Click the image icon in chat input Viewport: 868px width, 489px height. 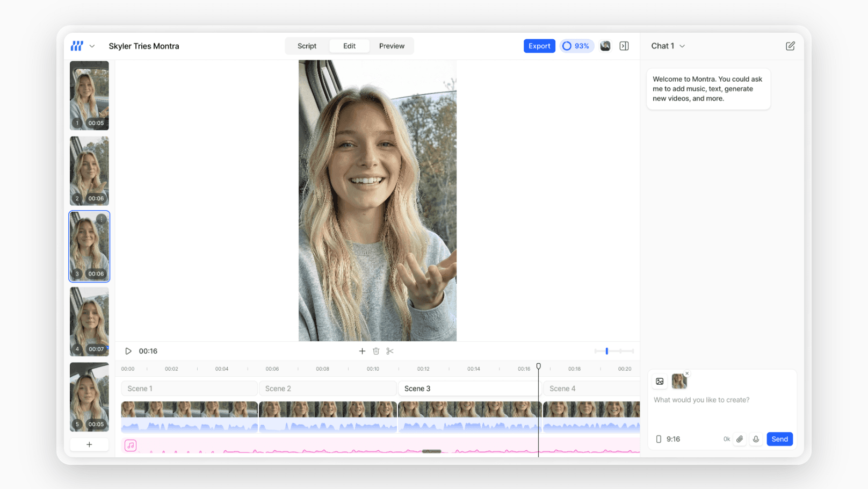point(660,382)
